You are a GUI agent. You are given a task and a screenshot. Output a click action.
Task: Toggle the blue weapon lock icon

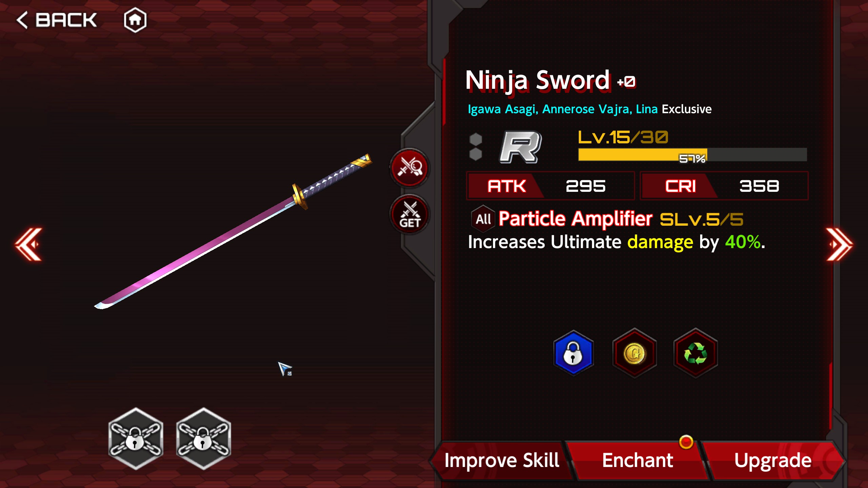(x=573, y=353)
